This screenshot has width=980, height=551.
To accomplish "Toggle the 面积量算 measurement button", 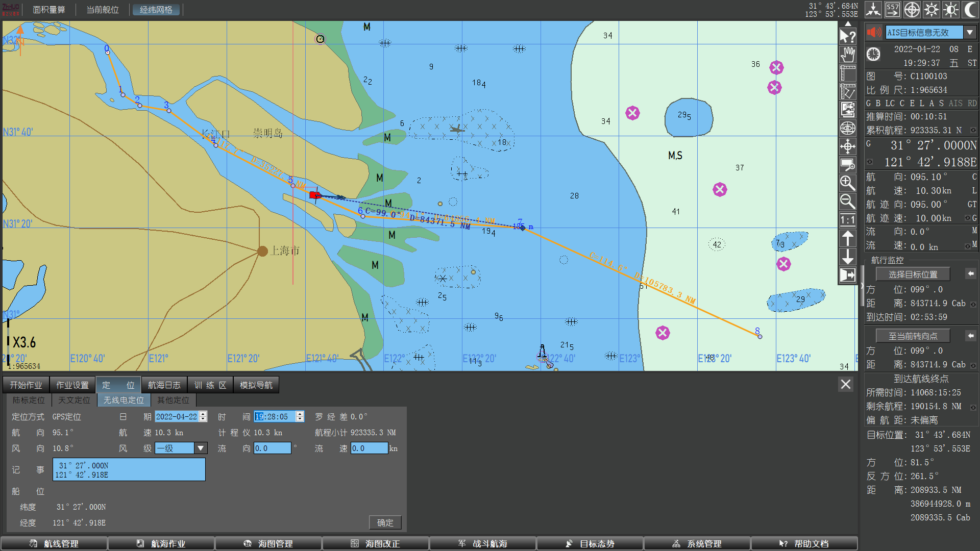I will [x=49, y=10].
